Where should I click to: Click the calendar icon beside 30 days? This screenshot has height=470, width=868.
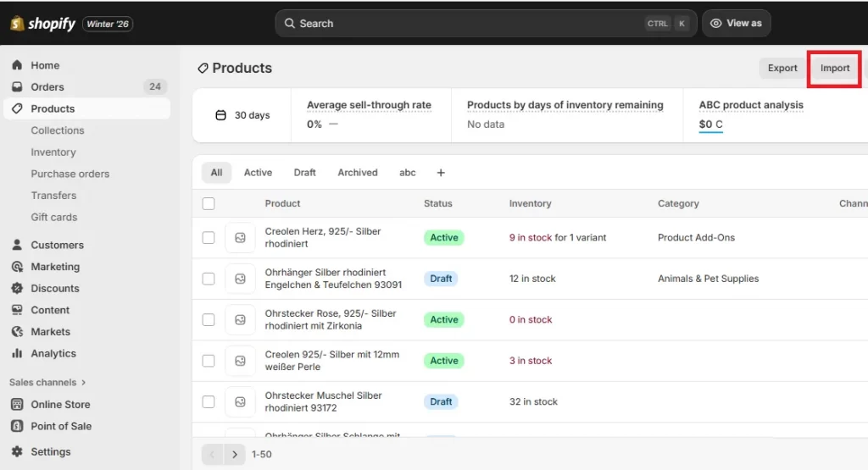(x=220, y=115)
